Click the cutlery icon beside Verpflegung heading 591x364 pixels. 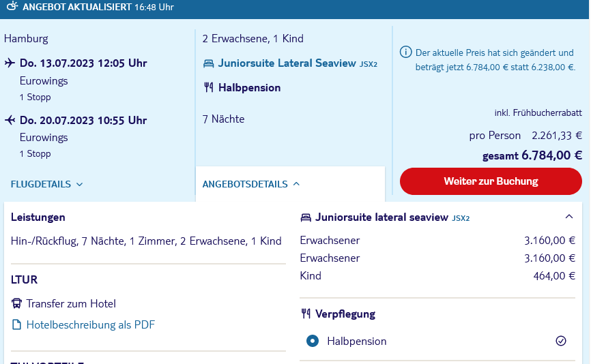(306, 314)
